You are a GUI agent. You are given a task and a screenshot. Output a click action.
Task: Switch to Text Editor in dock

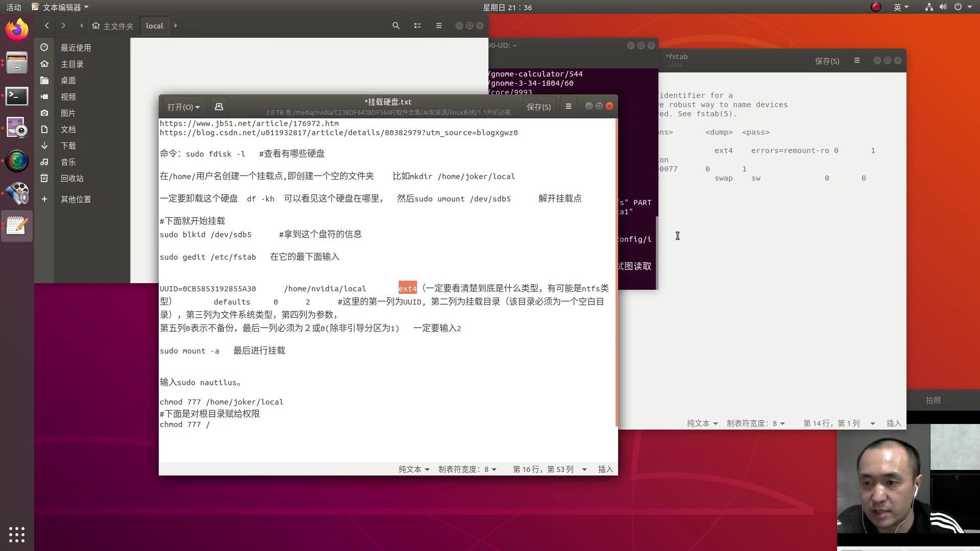[x=17, y=226]
